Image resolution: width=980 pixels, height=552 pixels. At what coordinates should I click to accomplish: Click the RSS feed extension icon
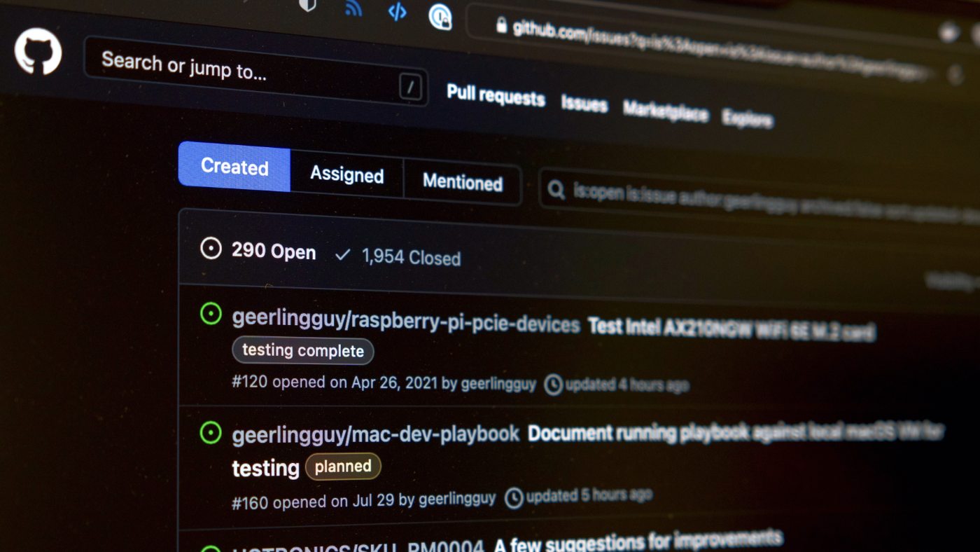click(353, 8)
